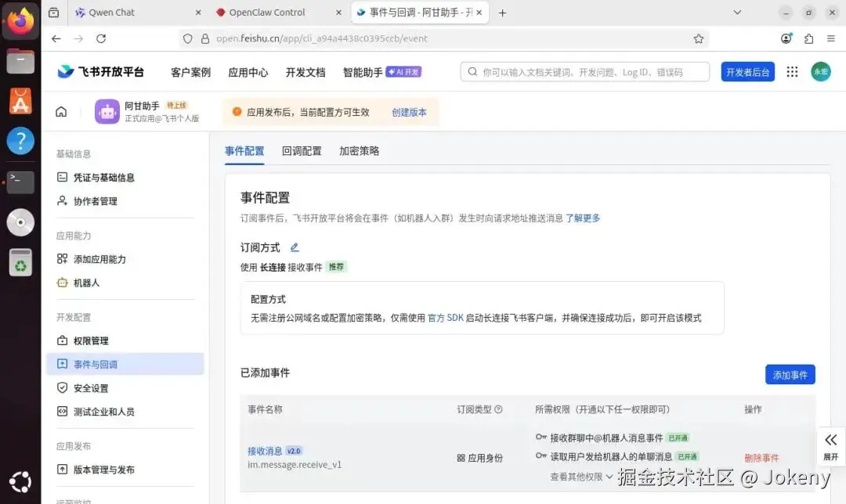
Task: Select the 加密策略 tab
Action: pyautogui.click(x=360, y=151)
